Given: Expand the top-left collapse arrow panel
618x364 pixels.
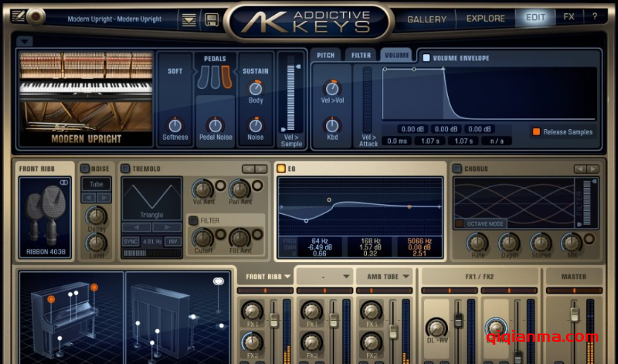Looking at the screenshot, I should click(25, 41).
